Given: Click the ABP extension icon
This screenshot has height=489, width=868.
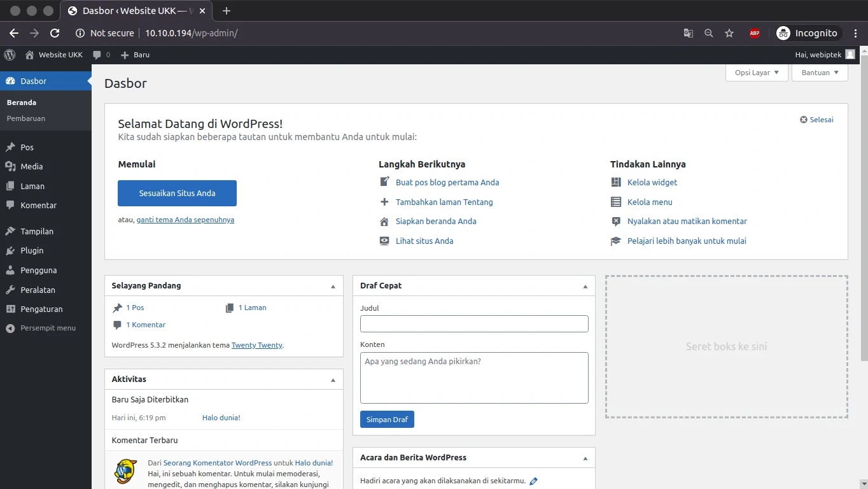Looking at the screenshot, I should point(755,33).
